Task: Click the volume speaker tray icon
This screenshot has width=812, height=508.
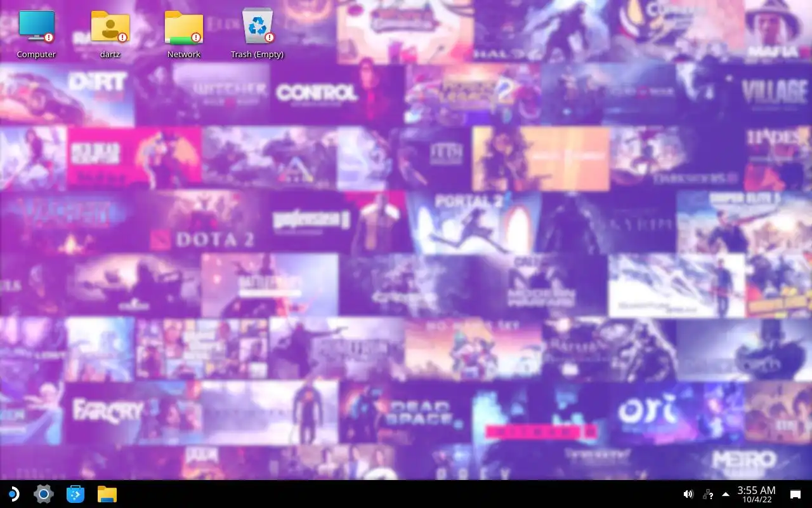Action: tap(688, 494)
